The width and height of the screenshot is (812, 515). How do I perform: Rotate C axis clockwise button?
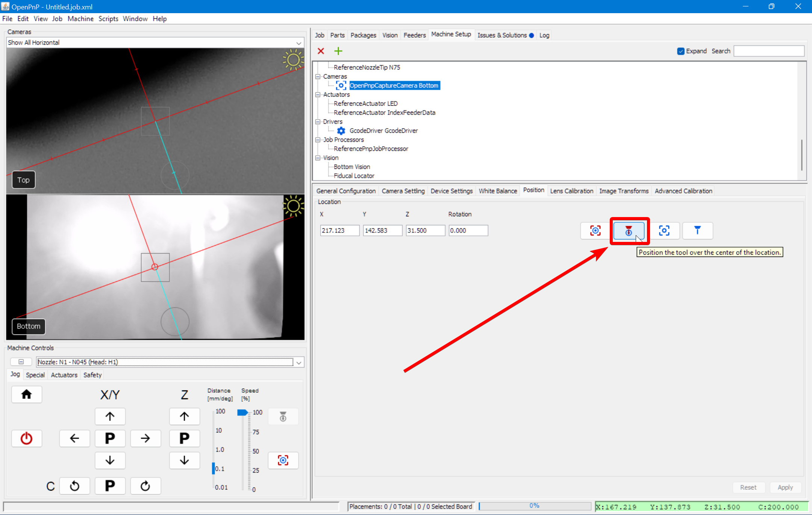tap(145, 486)
